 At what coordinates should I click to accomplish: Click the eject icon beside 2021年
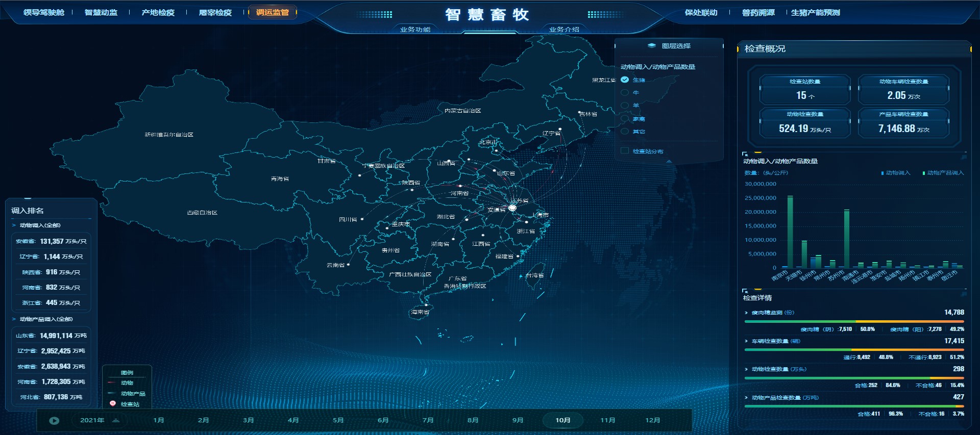[x=116, y=420]
